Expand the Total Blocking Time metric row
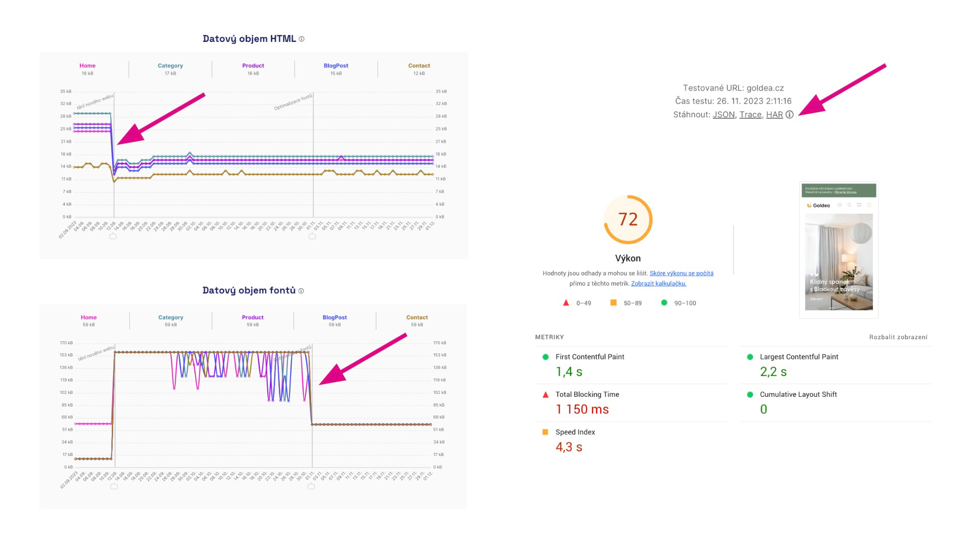Screen dimensions: 980x549 click(x=587, y=394)
